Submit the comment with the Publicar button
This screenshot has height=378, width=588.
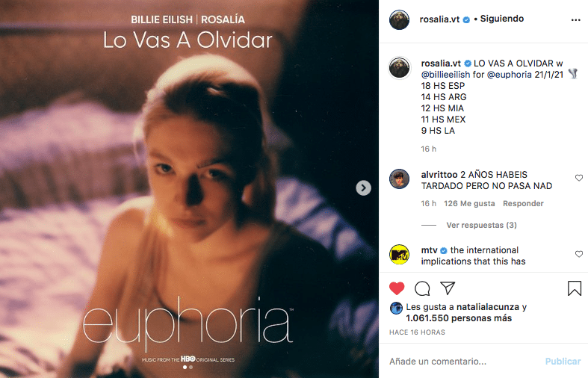point(563,361)
